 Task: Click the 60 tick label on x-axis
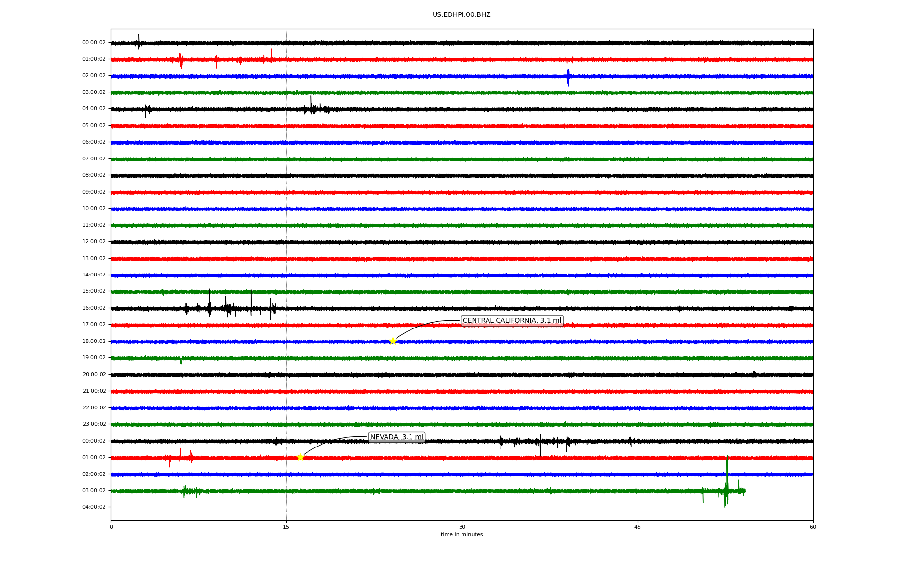pos(813,527)
